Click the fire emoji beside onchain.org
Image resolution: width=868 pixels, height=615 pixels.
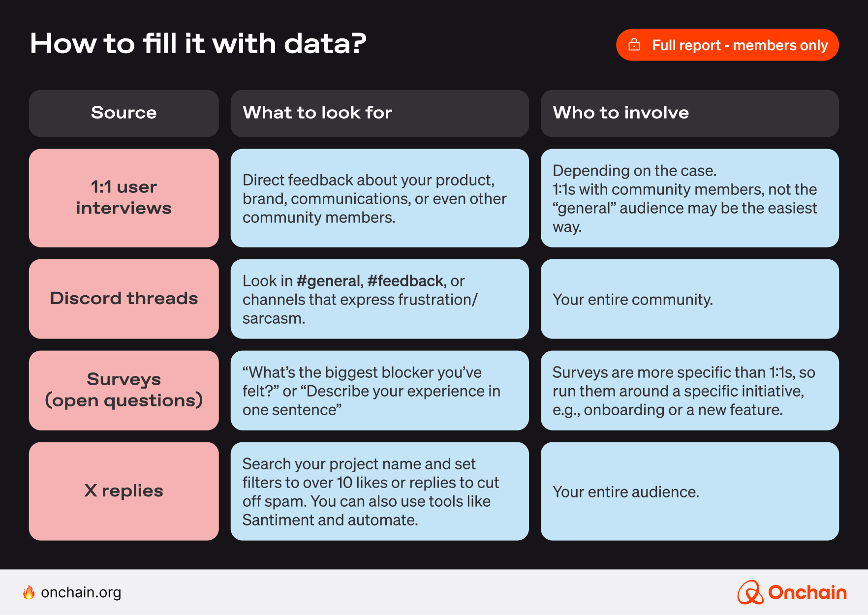[29, 592]
